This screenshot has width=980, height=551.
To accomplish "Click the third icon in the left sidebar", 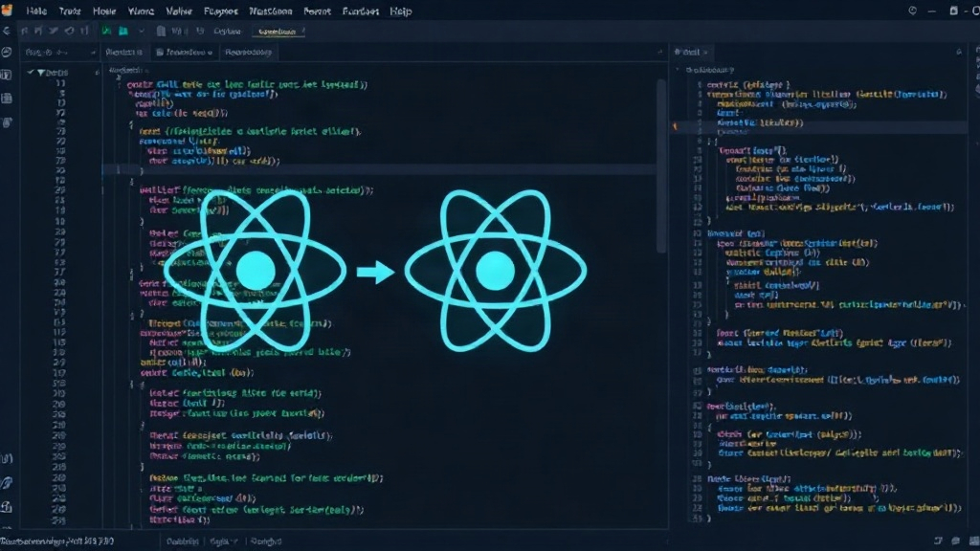I will [7, 99].
